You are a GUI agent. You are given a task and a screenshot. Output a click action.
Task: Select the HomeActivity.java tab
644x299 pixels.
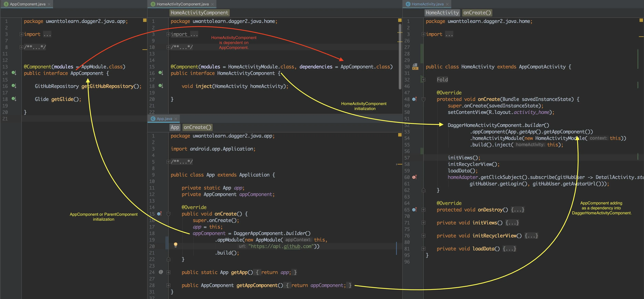(x=427, y=4)
